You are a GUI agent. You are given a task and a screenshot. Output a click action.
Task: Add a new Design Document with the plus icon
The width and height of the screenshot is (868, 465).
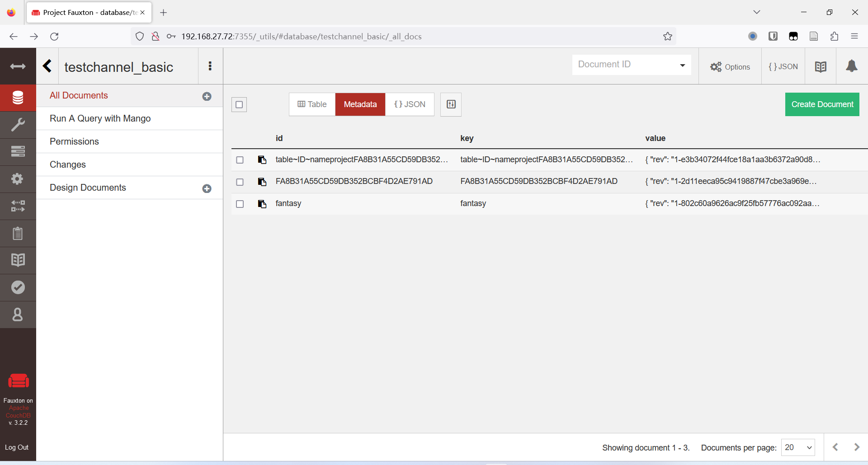207,188
